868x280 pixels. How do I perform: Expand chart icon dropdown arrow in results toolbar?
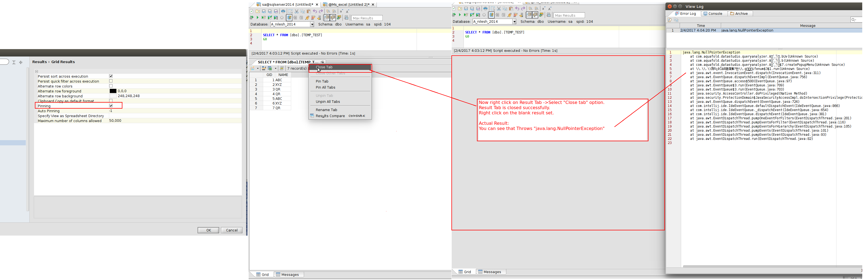pyautogui.click(x=258, y=69)
